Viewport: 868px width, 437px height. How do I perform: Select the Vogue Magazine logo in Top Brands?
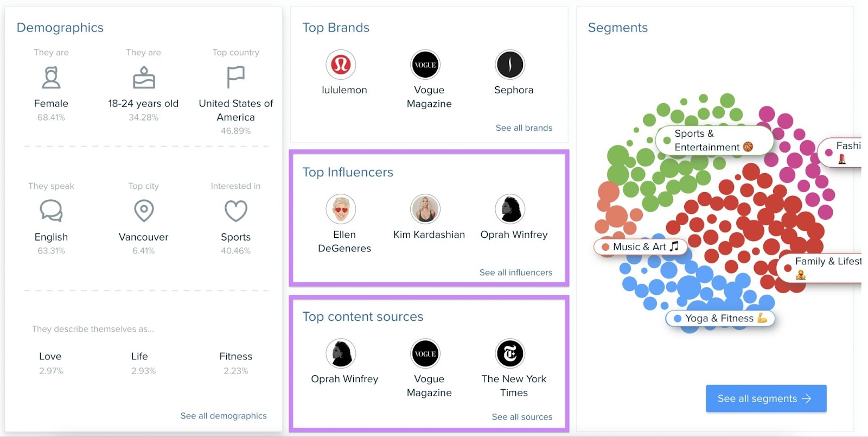coord(426,65)
